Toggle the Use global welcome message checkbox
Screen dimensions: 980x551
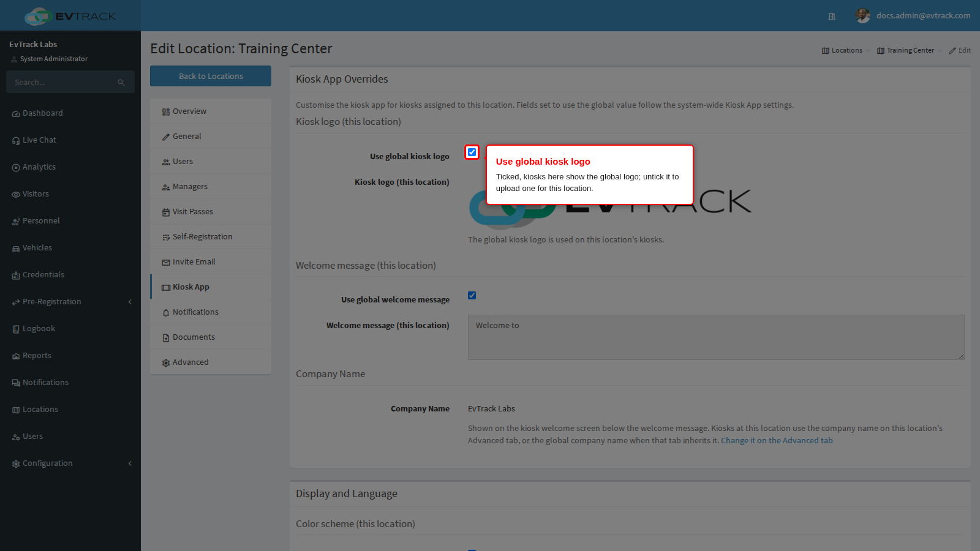[472, 295]
